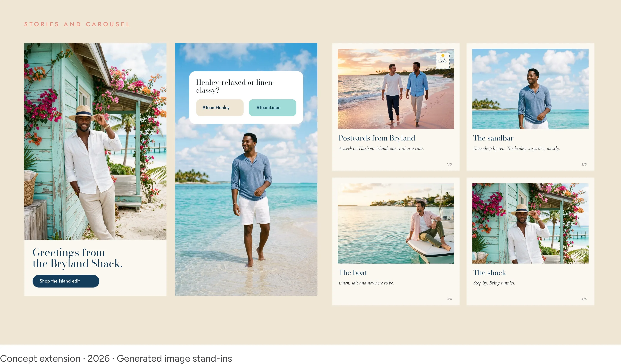Click the Concept extension 2026 footer note
Image resolution: width=621 pixels, height=364 pixels.
point(116,358)
